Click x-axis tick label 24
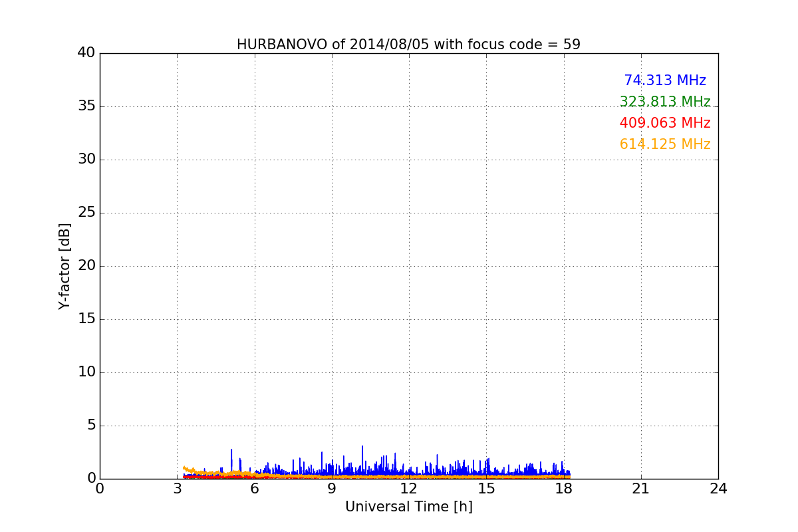Image resolution: width=798 pixels, height=532 pixels. click(x=718, y=489)
